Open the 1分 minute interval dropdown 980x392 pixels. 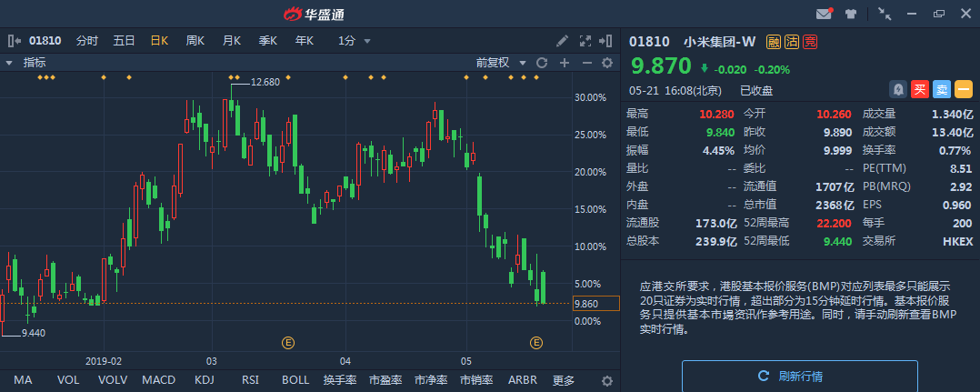click(355, 41)
